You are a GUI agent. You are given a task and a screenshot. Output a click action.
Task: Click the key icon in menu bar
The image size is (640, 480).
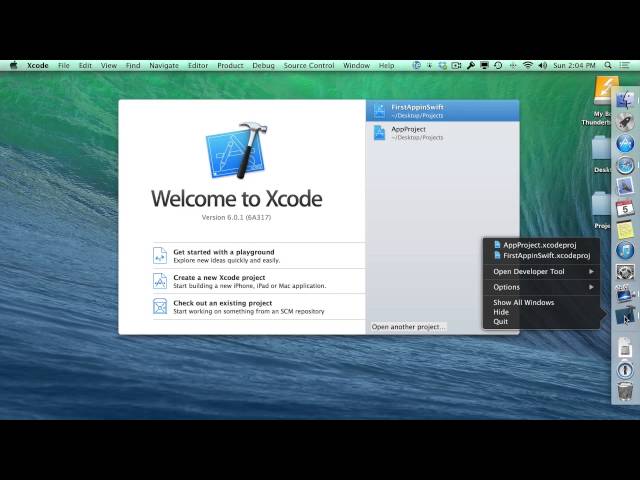click(471, 65)
